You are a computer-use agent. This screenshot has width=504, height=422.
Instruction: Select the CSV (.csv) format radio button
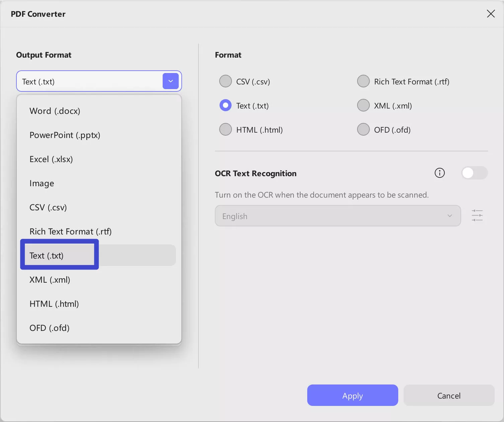225,81
